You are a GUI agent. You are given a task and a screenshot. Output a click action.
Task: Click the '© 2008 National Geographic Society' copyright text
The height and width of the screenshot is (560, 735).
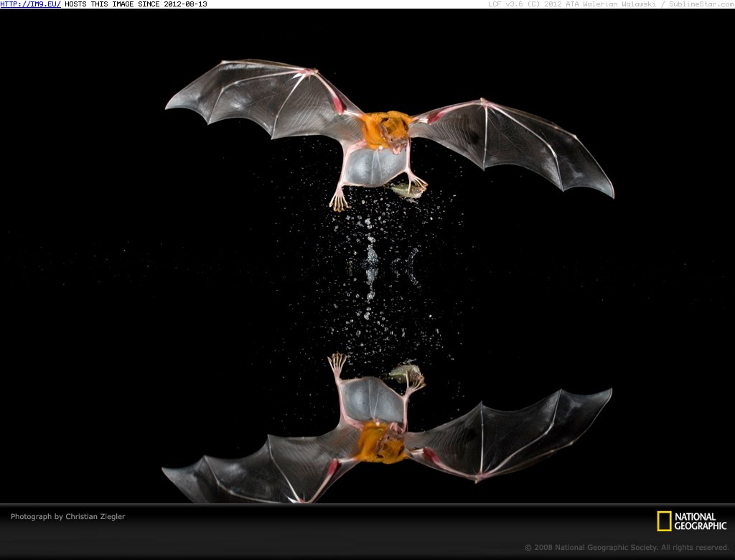coord(627,547)
